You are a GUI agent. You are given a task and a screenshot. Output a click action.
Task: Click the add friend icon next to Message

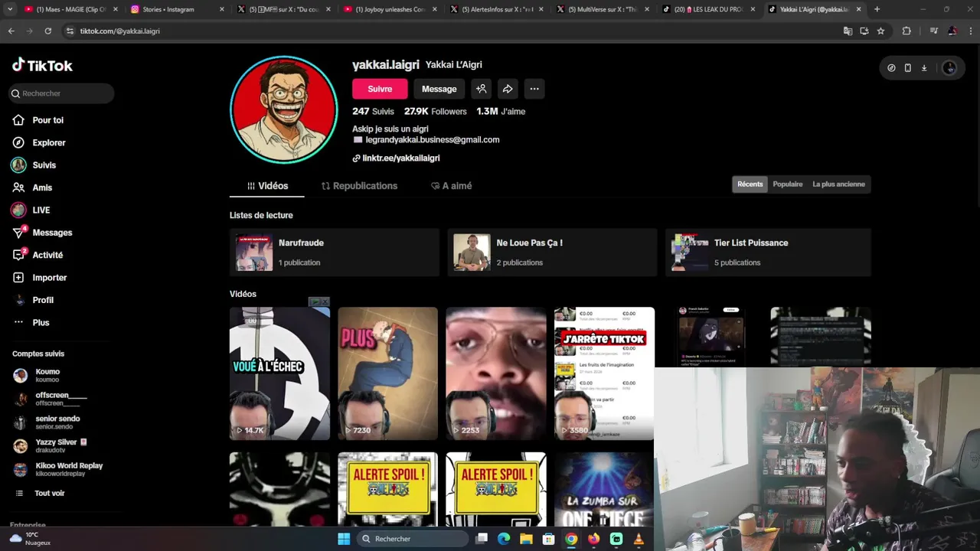[481, 89]
